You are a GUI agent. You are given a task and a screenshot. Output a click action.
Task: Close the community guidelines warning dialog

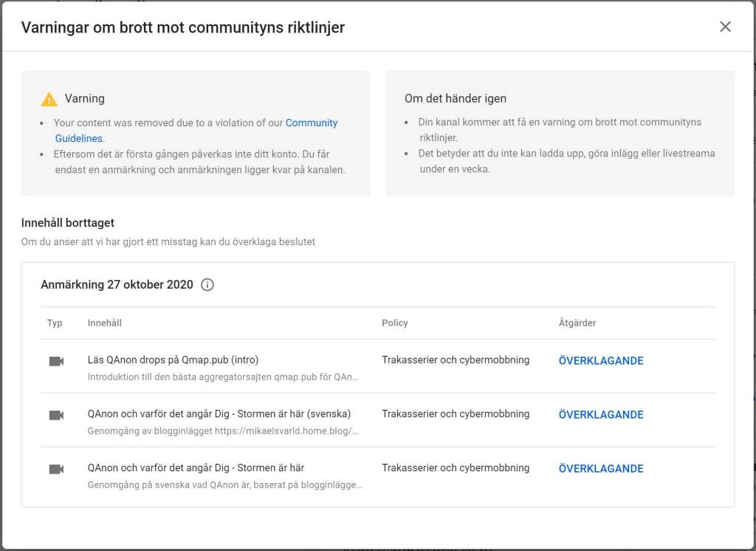(725, 27)
